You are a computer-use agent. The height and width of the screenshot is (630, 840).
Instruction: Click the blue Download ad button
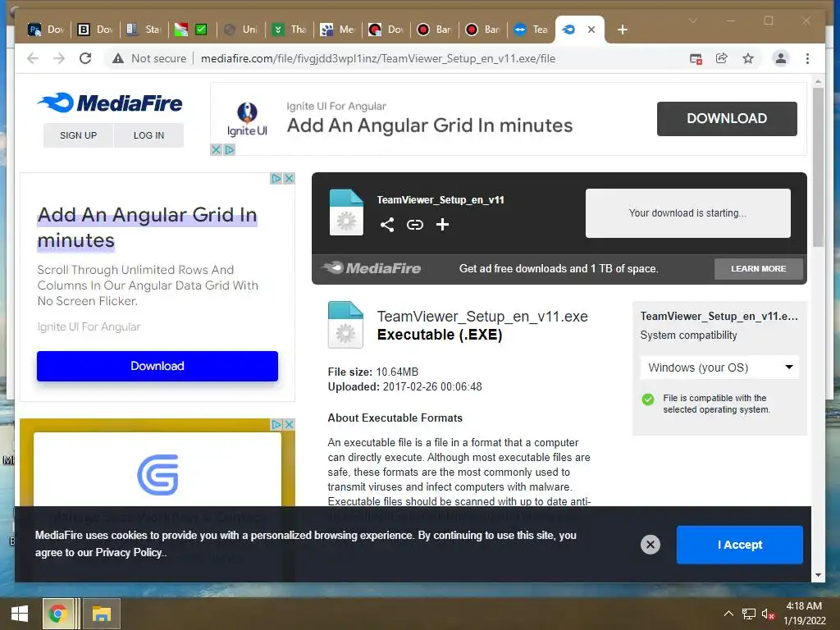157,366
